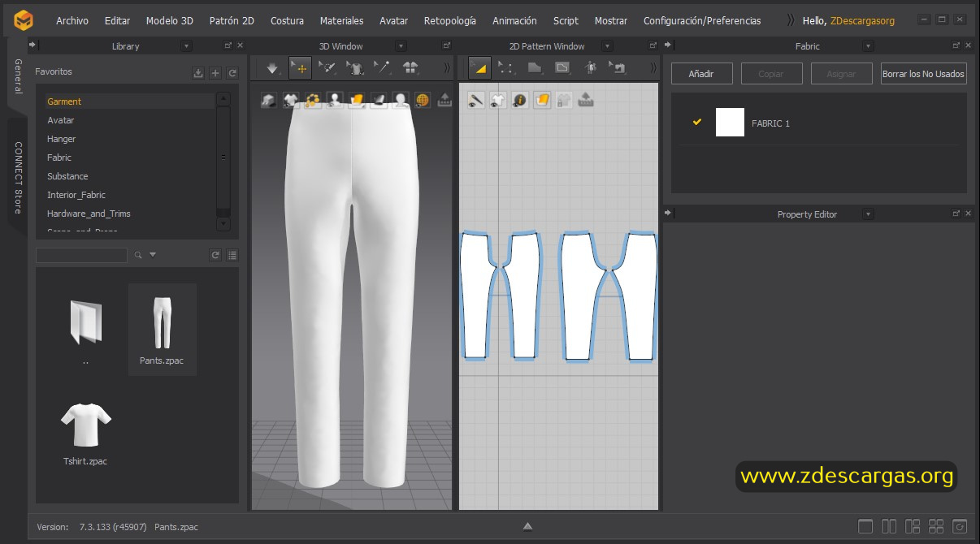Switch library browser to list view

click(x=232, y=255)
